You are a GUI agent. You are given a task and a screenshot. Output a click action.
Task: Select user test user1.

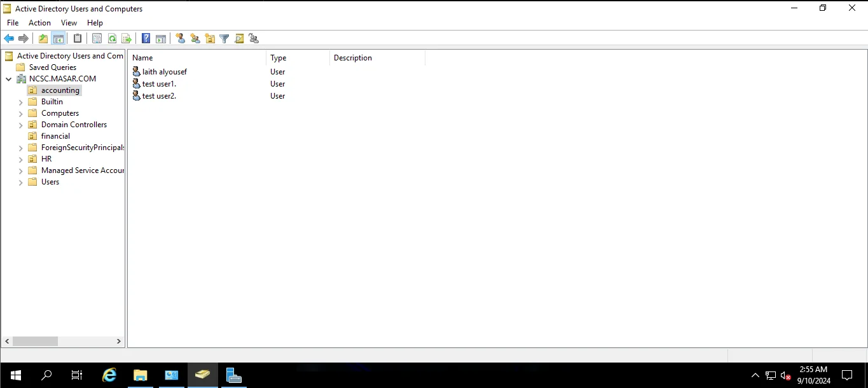159,84
